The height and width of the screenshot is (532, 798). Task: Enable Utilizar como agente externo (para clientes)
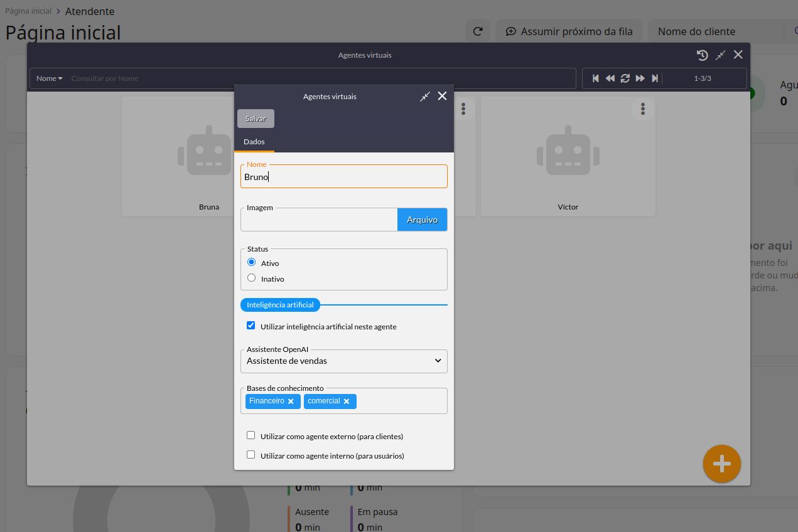tap(251, 435)
